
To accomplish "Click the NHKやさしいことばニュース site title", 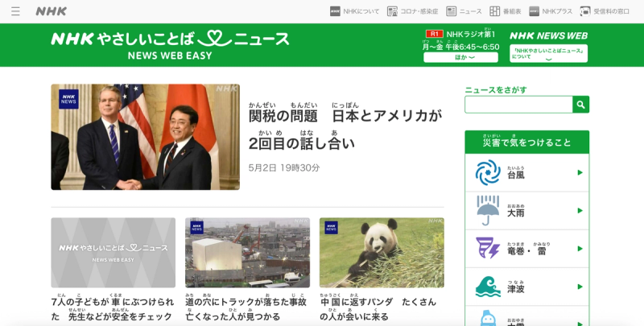I will [x=170, y=39].
